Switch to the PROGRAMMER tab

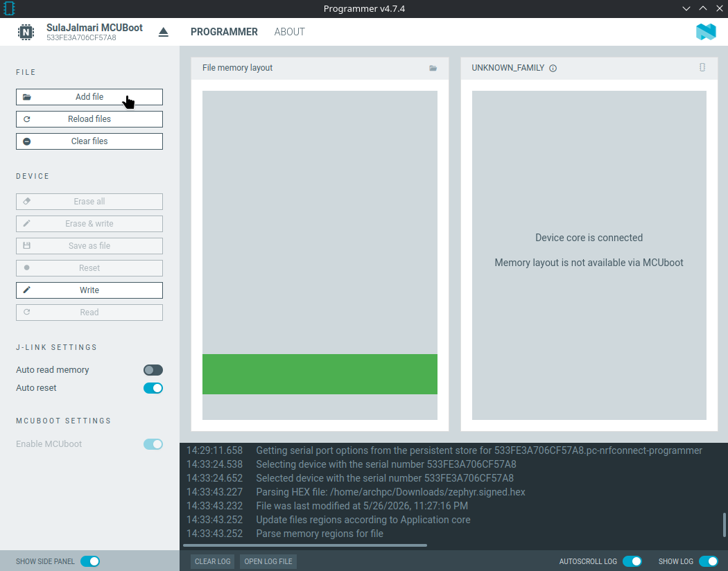[x=224, y=32]
